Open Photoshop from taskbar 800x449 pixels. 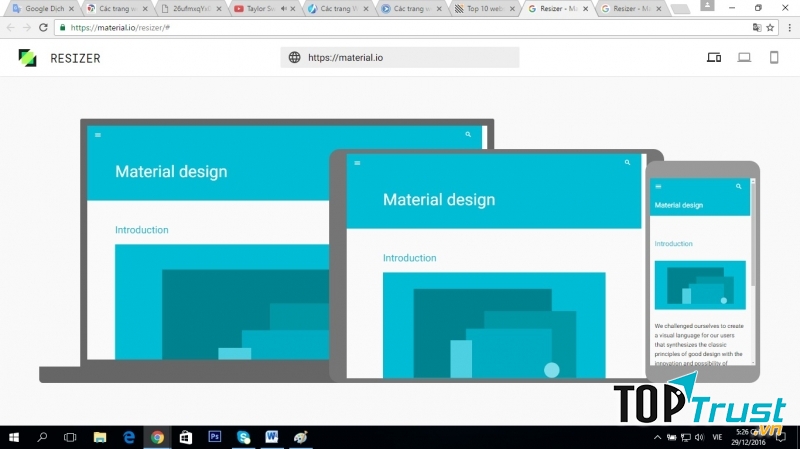click(x=215, y=437)
